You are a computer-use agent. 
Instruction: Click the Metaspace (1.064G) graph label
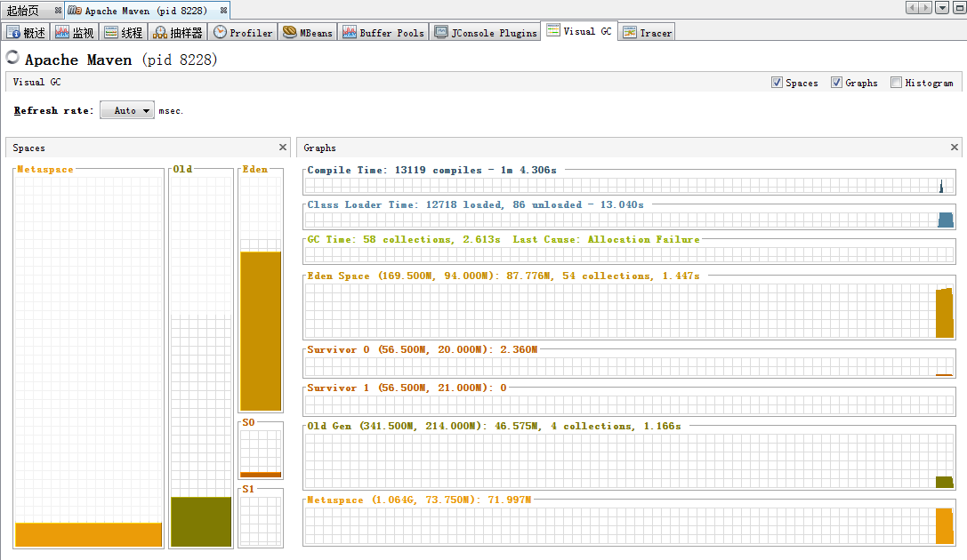point(419,500)
